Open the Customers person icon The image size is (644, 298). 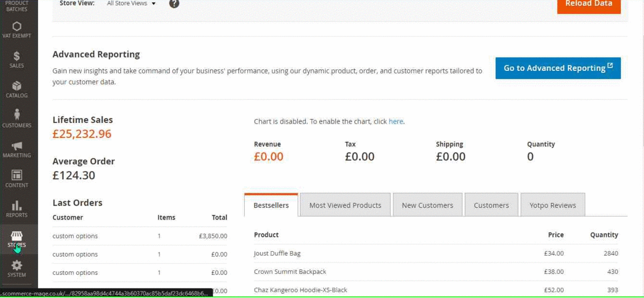pos(17,114)
